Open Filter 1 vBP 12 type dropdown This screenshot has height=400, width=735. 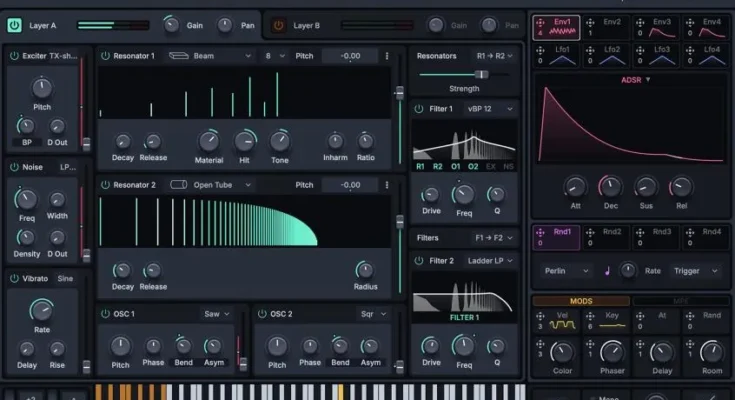click(x=490, y=109)
